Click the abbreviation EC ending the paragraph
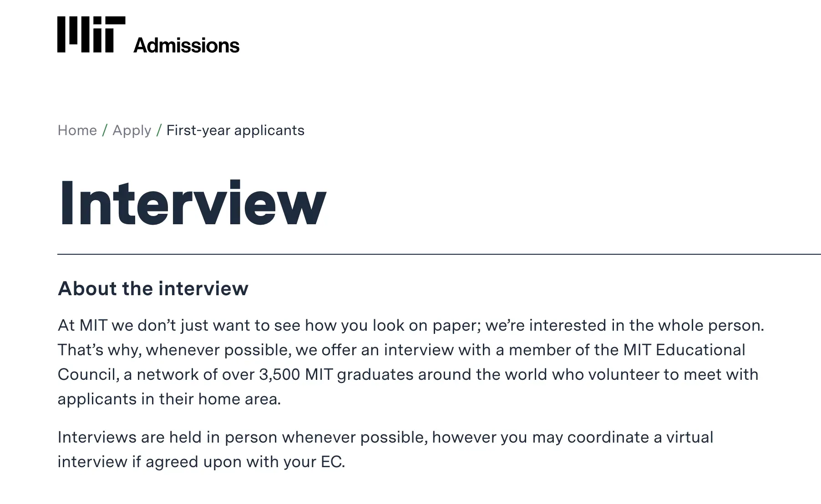 [x=332, y=462]
